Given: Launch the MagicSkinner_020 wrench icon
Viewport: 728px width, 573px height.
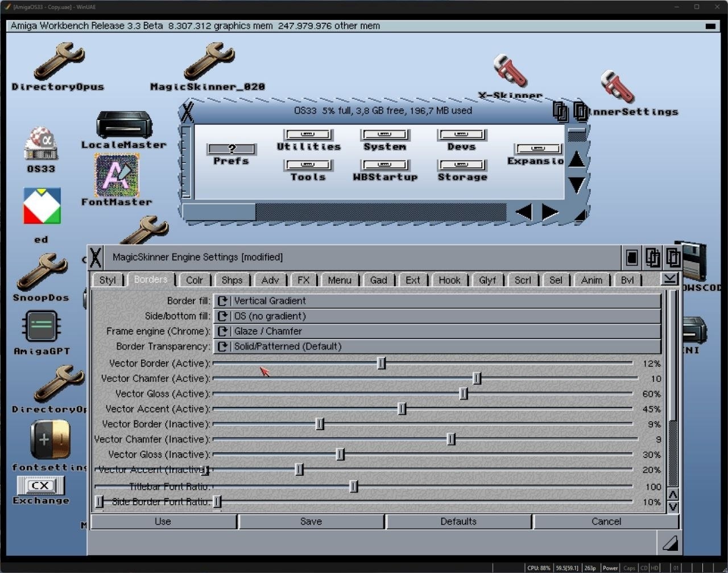Looking at the screenshot, I should click(208, 61).
